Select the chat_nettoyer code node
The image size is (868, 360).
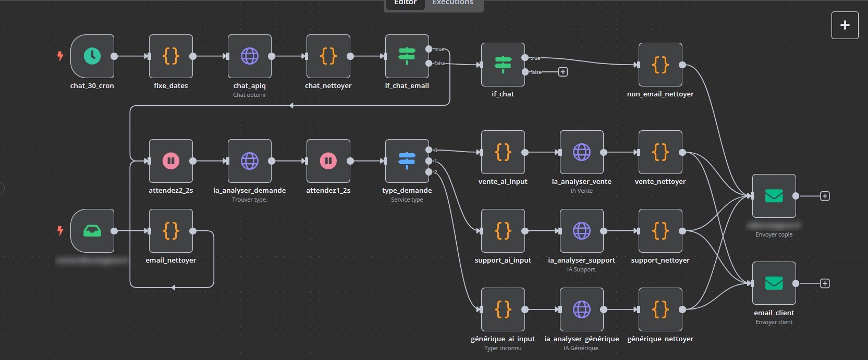pyautogui.click(x=328, y=56)
